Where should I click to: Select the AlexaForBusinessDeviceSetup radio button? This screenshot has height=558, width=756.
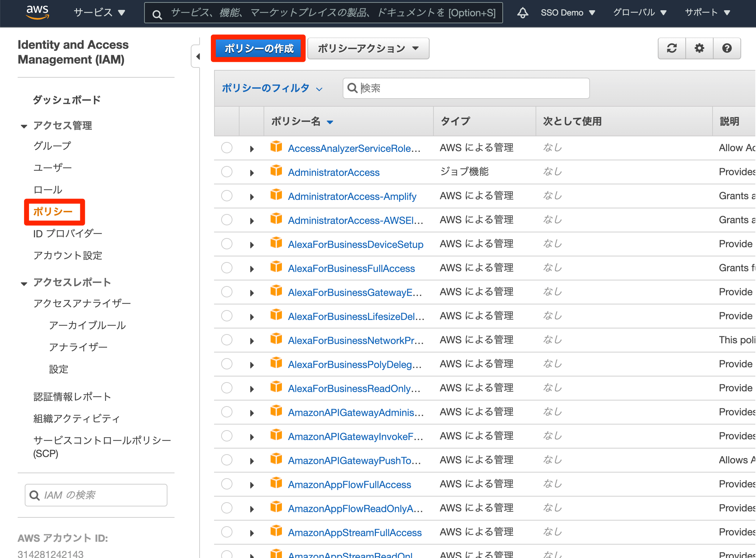pos(227,244)
